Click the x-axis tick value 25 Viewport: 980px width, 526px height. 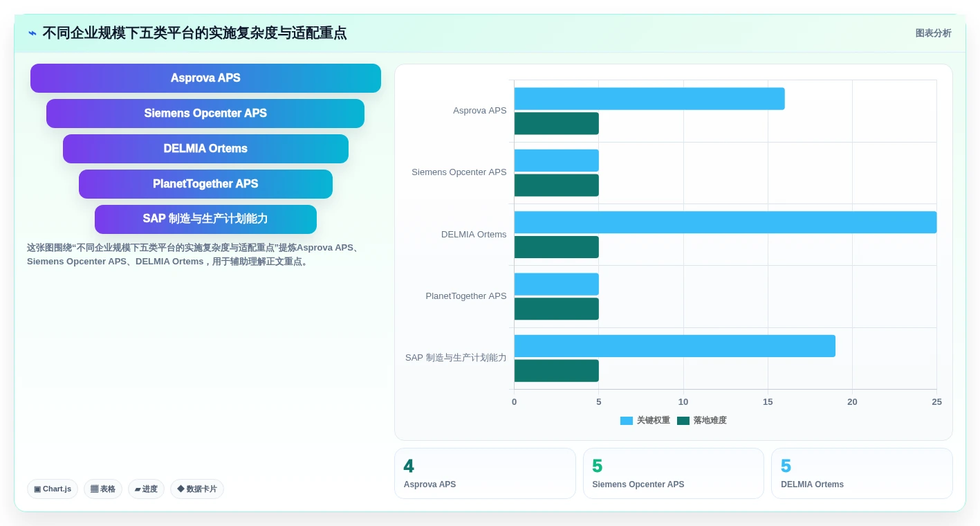click(x=936, y=402)
